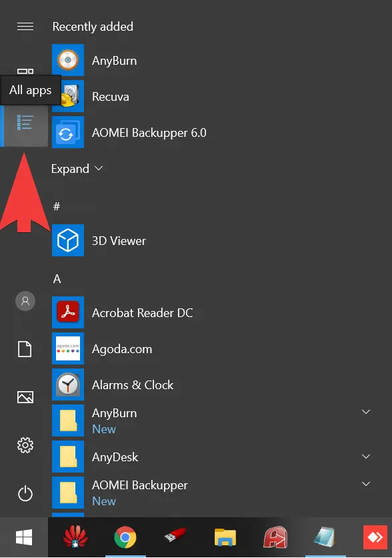
Task: Click the AnyDesk icon in taskbar
Action: [x=375, y=537]
